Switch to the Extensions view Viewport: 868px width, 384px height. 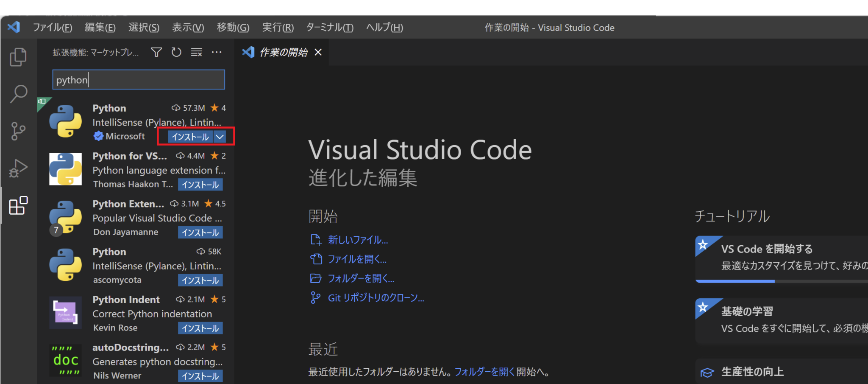[18, 206]
